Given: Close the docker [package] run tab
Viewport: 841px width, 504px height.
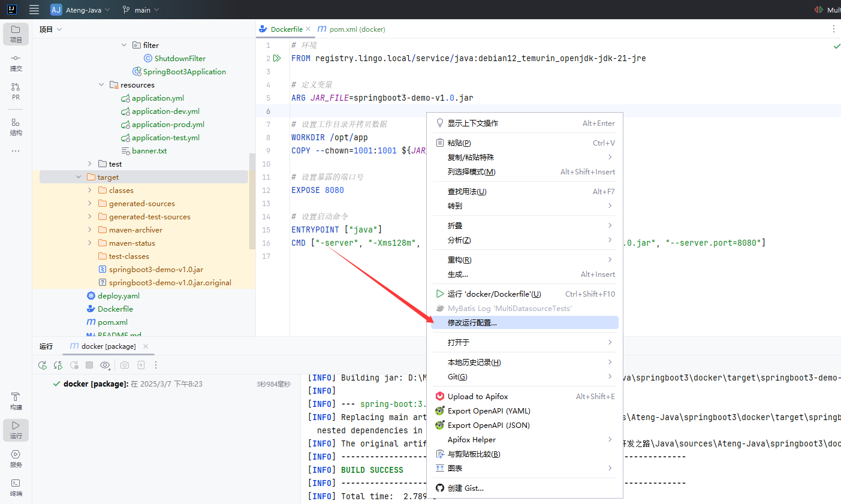Looking at the screenshot, I should click(x=146, y=346).
